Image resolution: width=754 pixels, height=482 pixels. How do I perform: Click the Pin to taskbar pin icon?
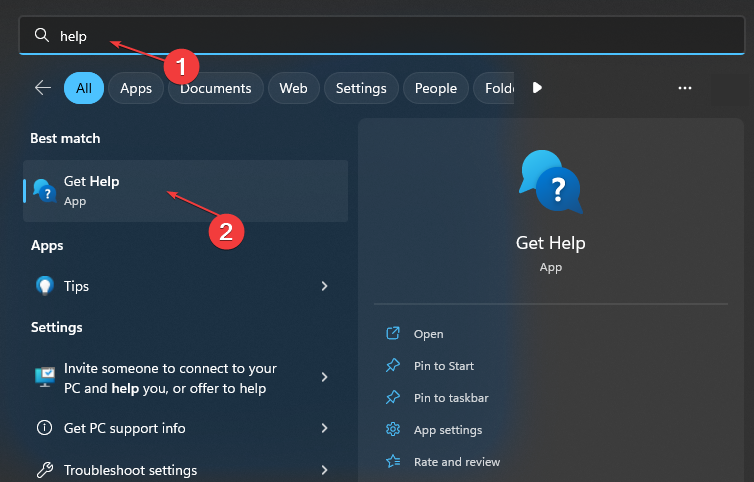coord(393,397)
